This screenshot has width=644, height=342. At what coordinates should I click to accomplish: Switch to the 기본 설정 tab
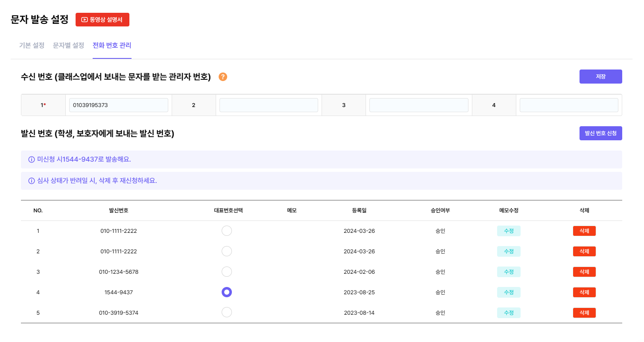(x=32, y=45)
